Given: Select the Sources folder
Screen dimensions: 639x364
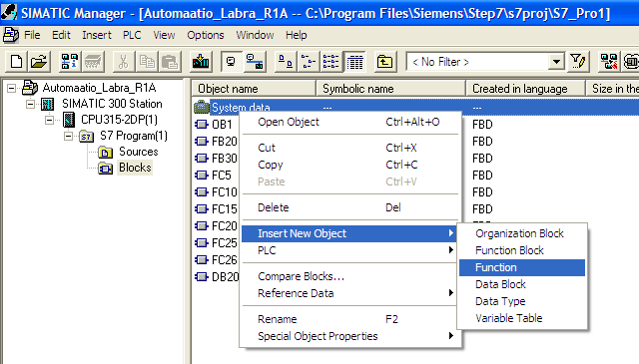Looking at the screenshot, I should [x=138, y=152].
